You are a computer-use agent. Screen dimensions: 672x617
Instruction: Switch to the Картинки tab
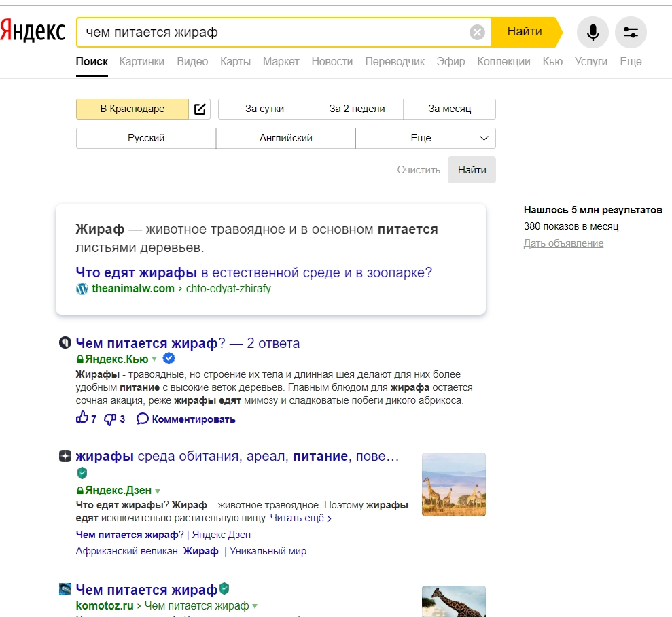click(142, 62)
